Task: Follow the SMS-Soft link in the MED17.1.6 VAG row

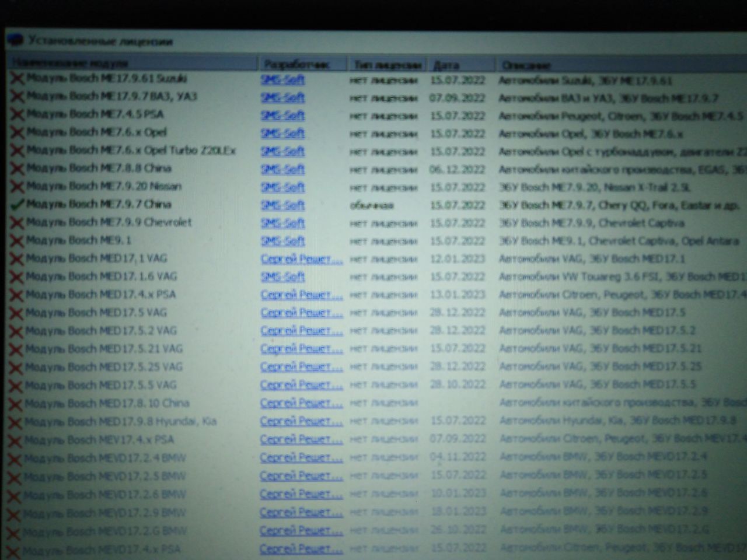Action: [x=282, y=277]
